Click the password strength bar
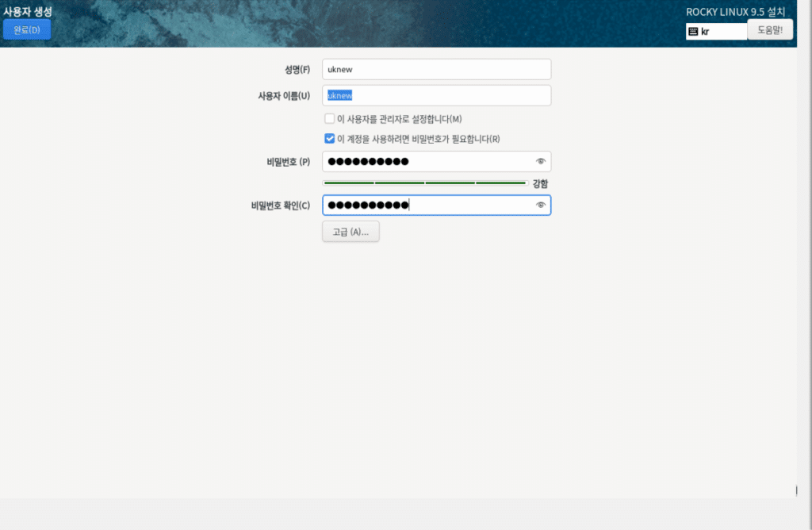812x530 pixels. coord(425,183)
